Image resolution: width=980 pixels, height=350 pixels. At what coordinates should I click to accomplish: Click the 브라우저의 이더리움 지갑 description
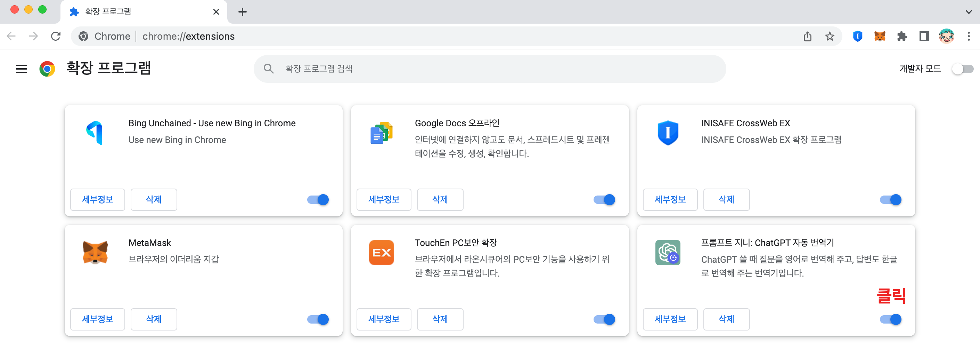pos(173,259)
